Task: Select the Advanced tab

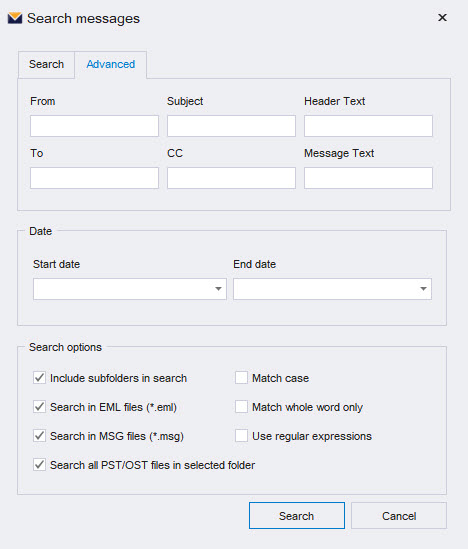Action: (111, 64)
